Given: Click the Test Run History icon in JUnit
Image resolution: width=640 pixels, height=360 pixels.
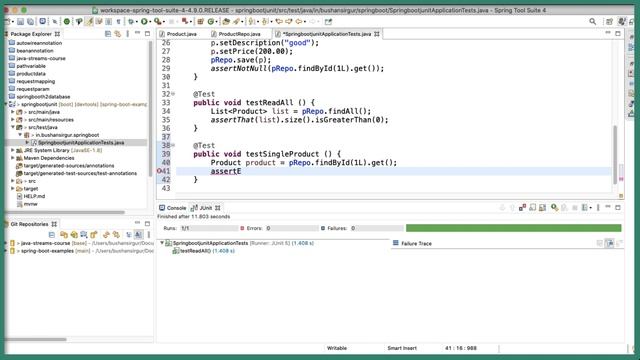Looking at the screenshot, I should tap(585, 207).
